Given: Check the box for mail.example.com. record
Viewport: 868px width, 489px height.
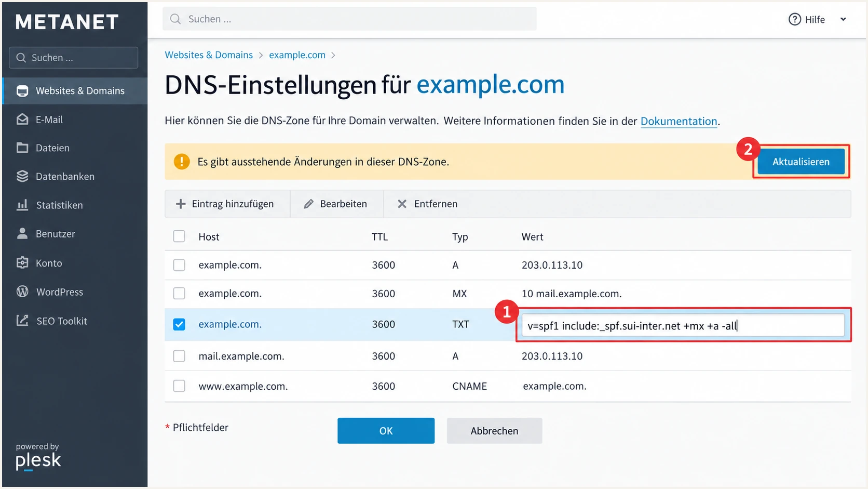Looking at the screenshot, I should (x=179, y=356).
